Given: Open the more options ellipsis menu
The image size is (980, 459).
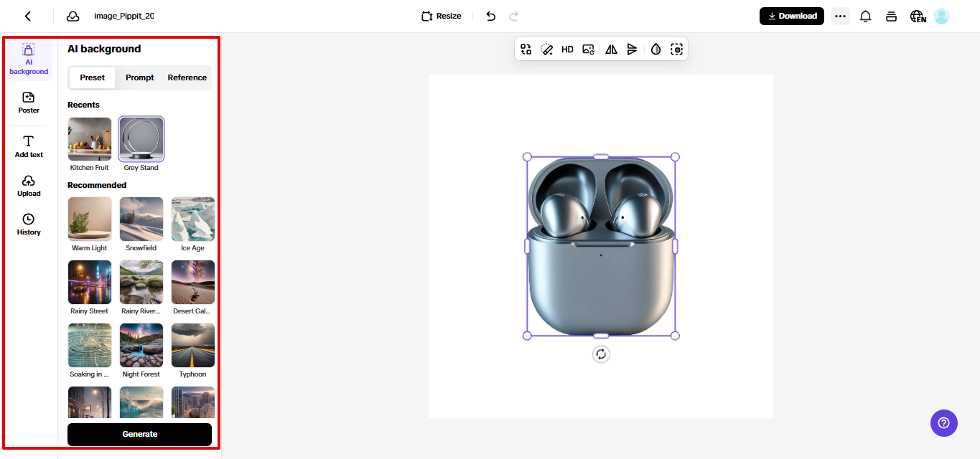Looking at the screenshot, I should point(840,15).
